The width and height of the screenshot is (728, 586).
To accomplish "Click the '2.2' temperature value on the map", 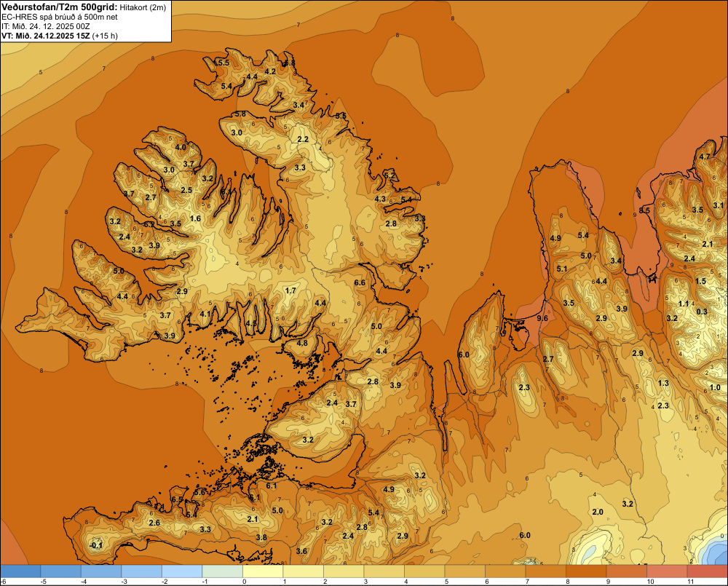I will 303,139.
